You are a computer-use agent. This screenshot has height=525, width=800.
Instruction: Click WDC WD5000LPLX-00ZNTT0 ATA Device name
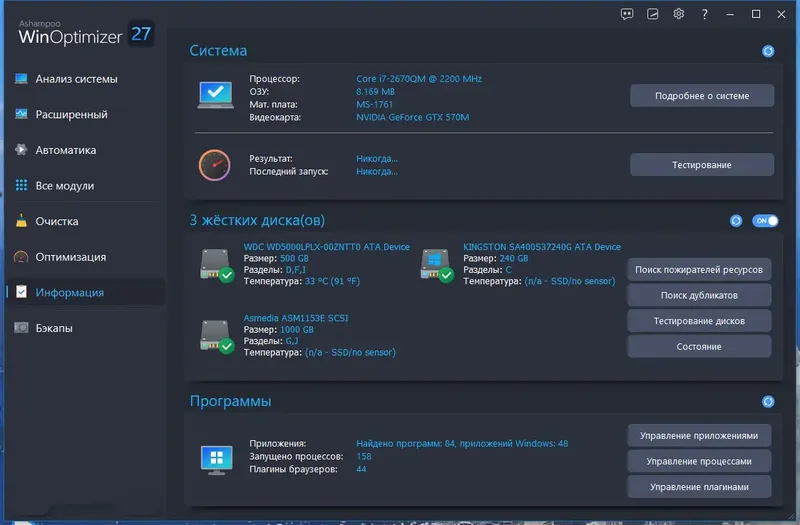pyautogui.click(x=327, y=247)
